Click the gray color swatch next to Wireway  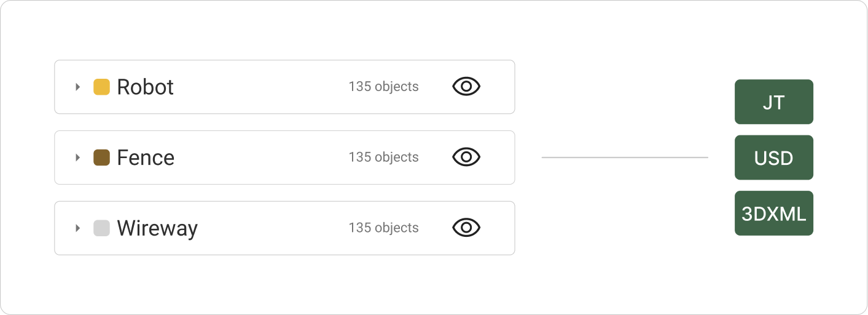(101, 228)
